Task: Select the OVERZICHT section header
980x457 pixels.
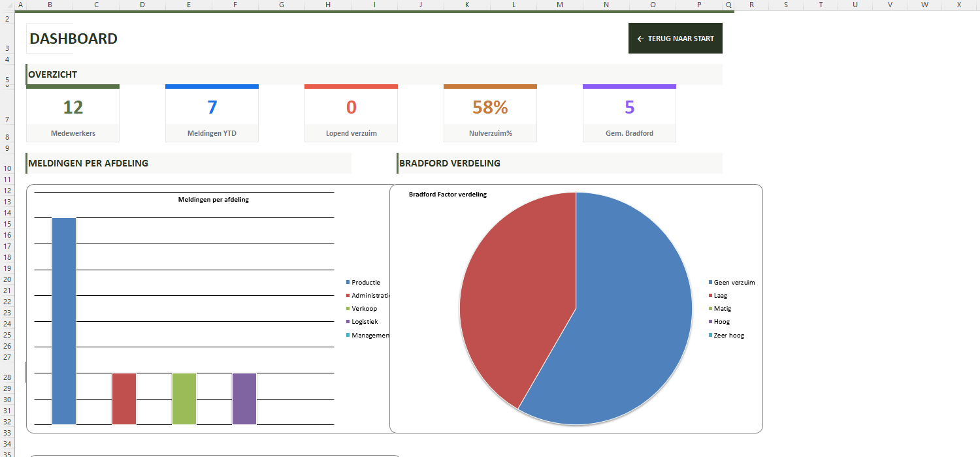Action: pos(374,74)
